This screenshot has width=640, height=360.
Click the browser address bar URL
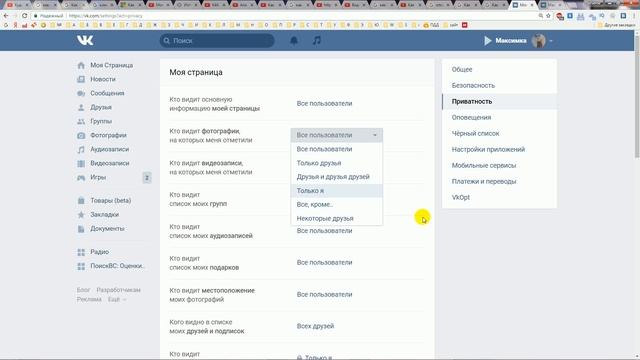106,16
